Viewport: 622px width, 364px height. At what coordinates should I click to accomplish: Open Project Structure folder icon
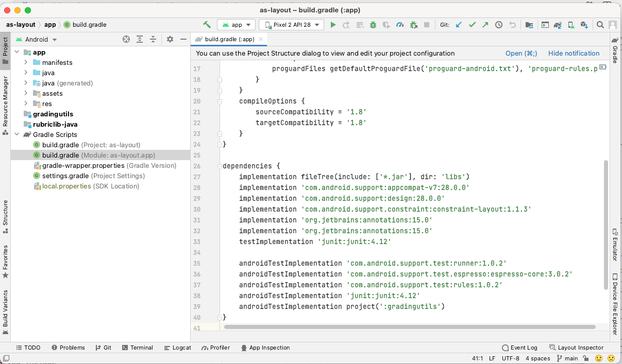pyautogui.click(x=529, y=25)
